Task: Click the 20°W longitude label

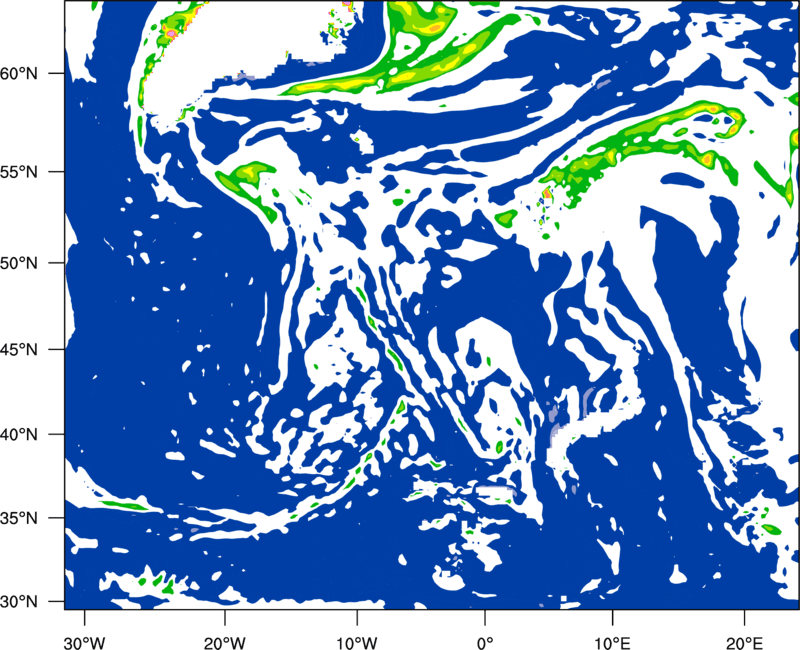Action: pyautogui.click(x=224, y=643)
